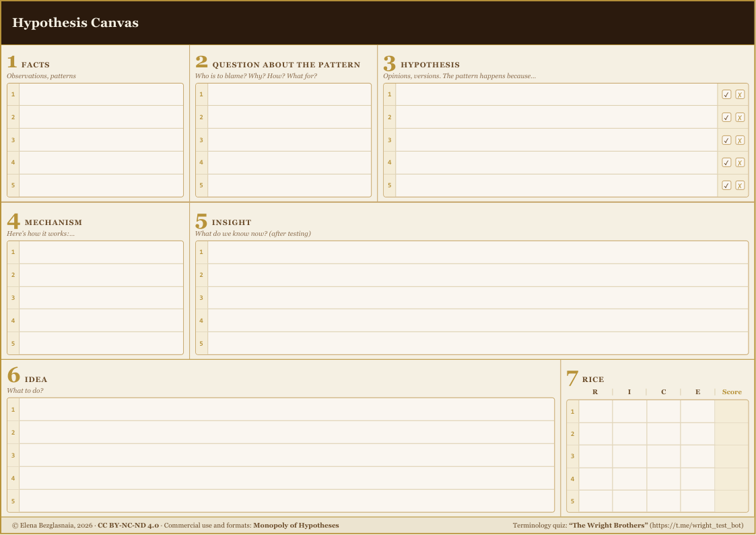Select Mechanism row 2 field
This screenshot has height=535, width=756.
tap(101, 275)
